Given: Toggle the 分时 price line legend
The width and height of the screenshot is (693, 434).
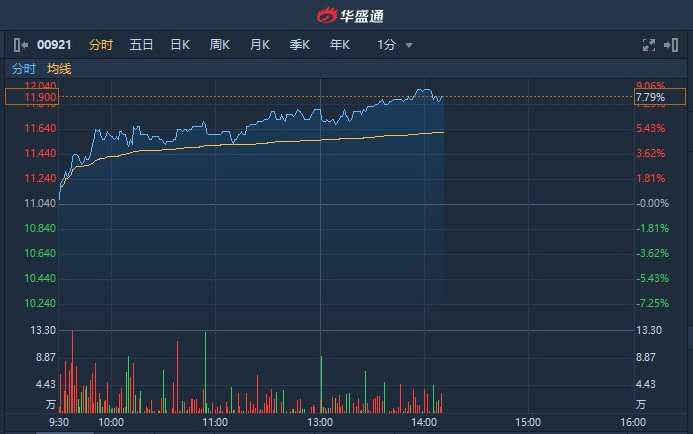Looking at the screenshot, I should [x=23, y=69].
